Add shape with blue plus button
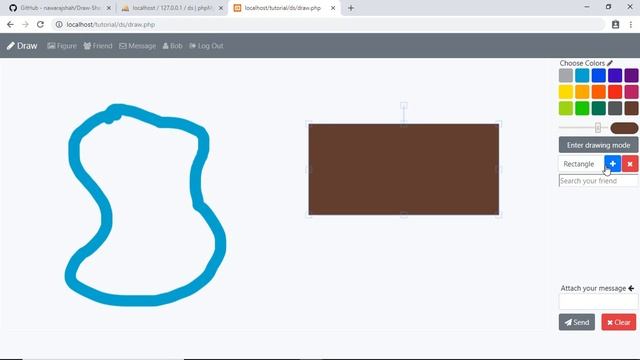The height and width of the screenshot is (360, 640). point(613,164)
